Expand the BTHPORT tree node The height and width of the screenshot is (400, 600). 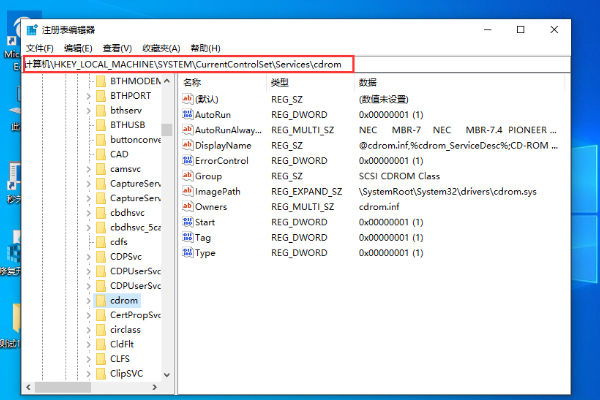click(88, 96)
